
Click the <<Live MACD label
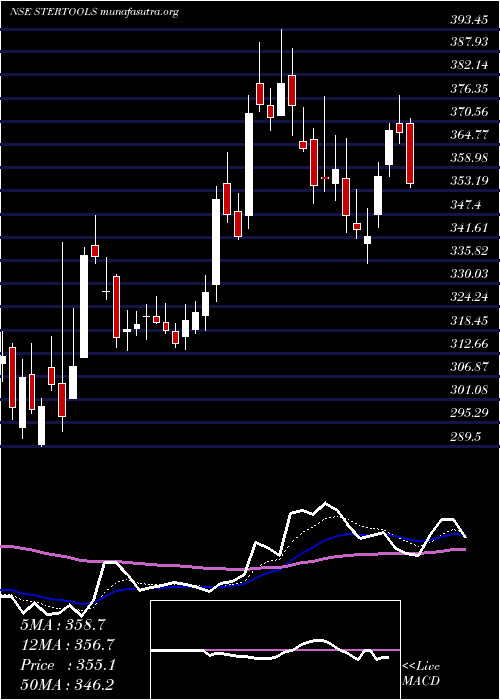421,674
